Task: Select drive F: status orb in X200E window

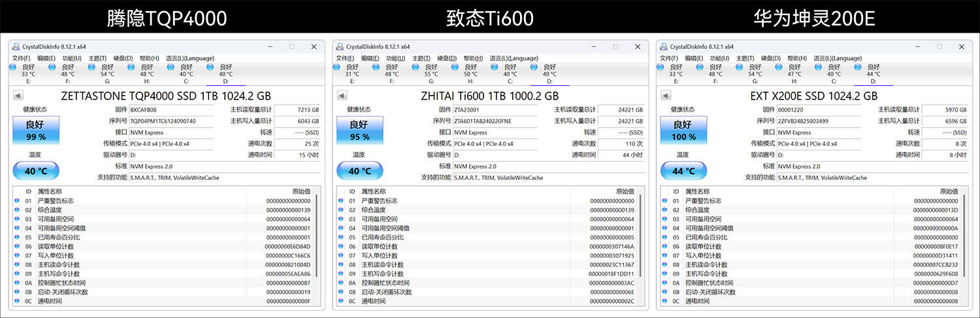Action: coord(700,67)
